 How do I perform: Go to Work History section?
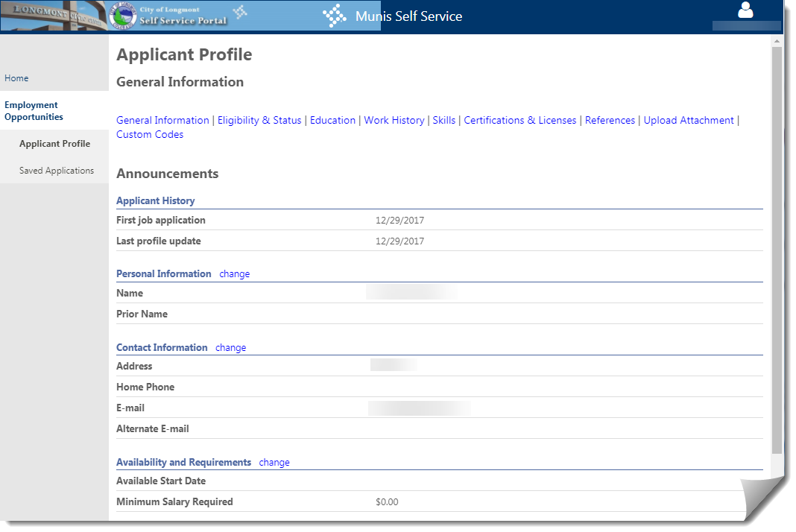point(394,120)
